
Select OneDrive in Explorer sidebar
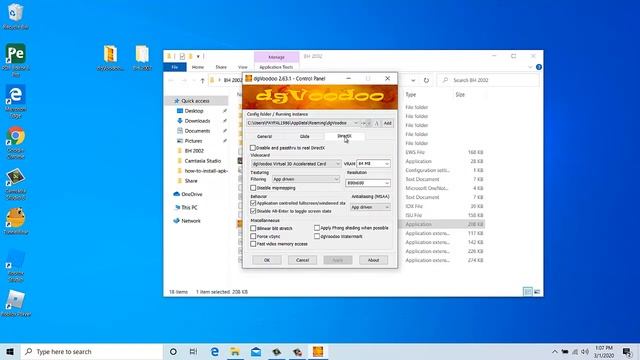191,194
